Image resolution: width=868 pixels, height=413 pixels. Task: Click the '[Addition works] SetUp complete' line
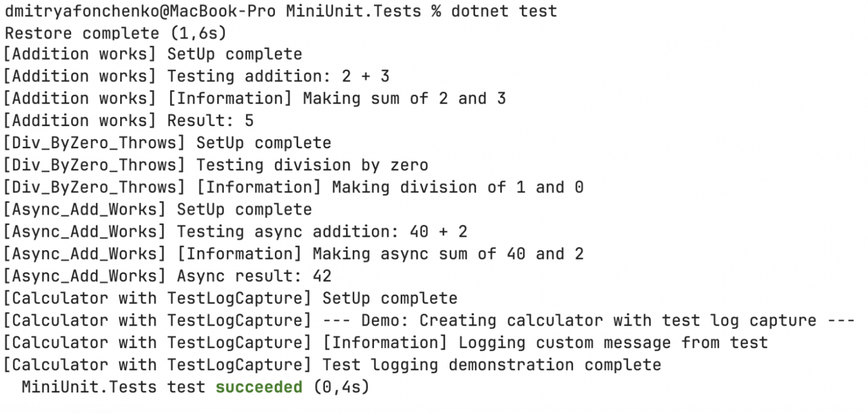[153, 54]
